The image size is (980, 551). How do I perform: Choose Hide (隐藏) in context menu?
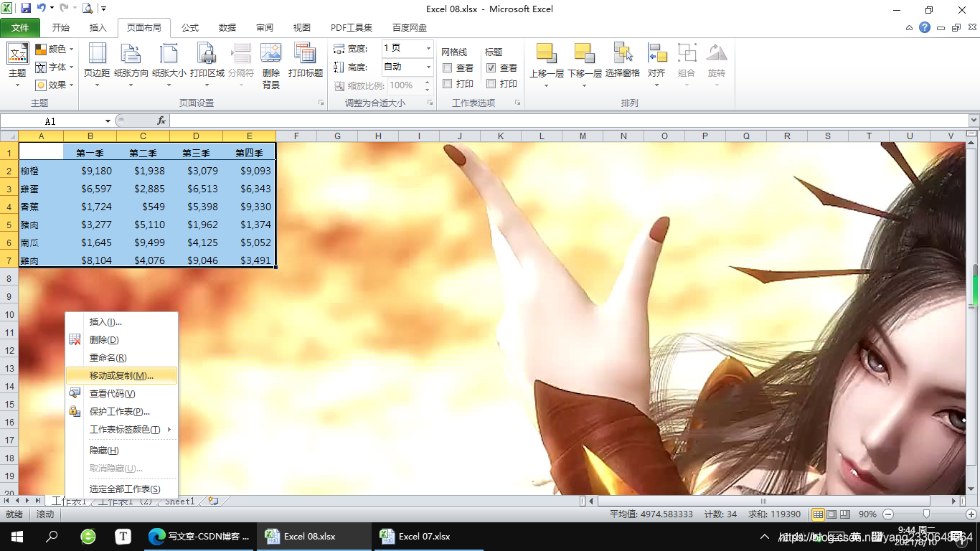click(121, 451)
